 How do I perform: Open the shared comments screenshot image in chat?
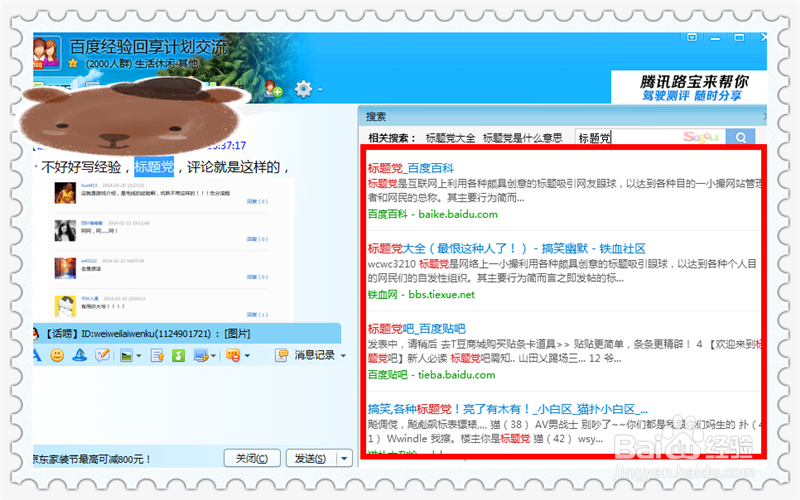point(170,249)
